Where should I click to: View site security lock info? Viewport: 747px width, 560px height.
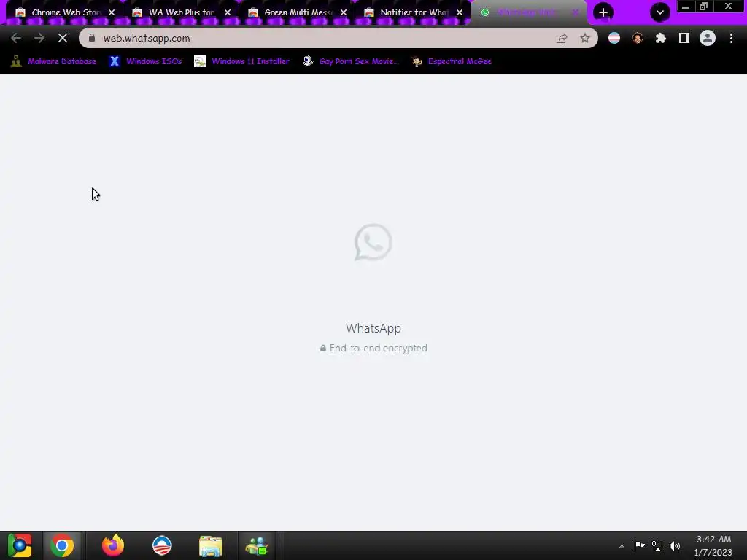pos(92,38)
